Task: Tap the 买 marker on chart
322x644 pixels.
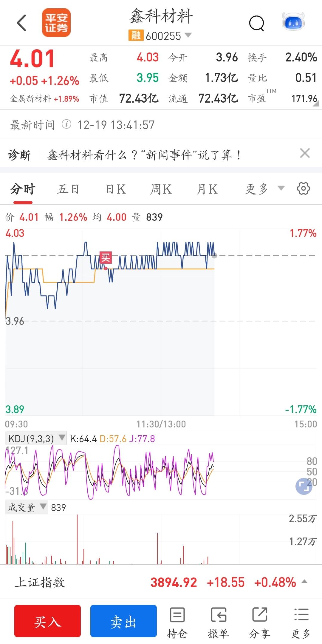Action: coord(106,257)
